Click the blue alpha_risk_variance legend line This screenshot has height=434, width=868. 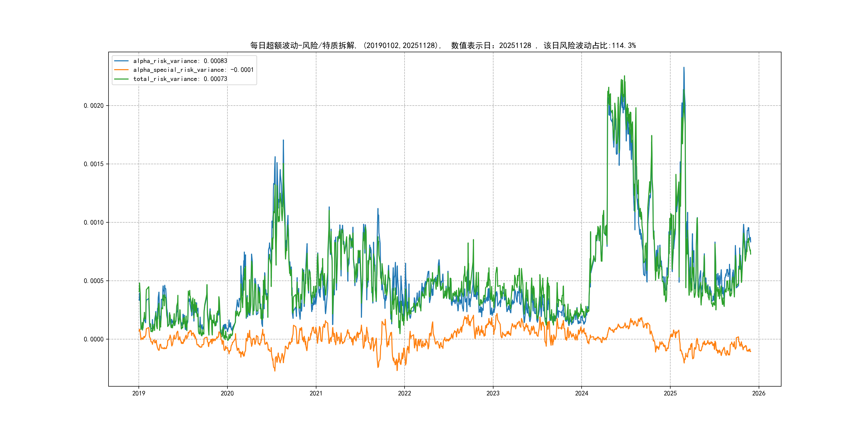click(x=121, y=61)
